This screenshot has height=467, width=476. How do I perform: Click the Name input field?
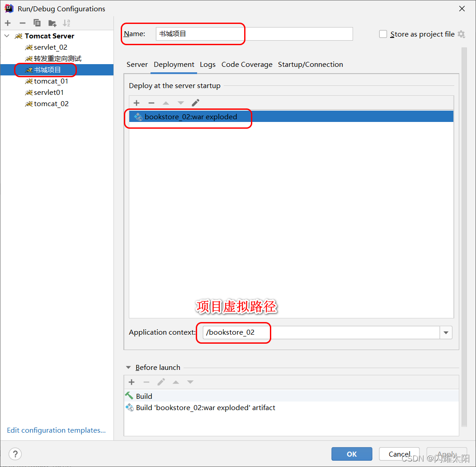pos(254,34)
